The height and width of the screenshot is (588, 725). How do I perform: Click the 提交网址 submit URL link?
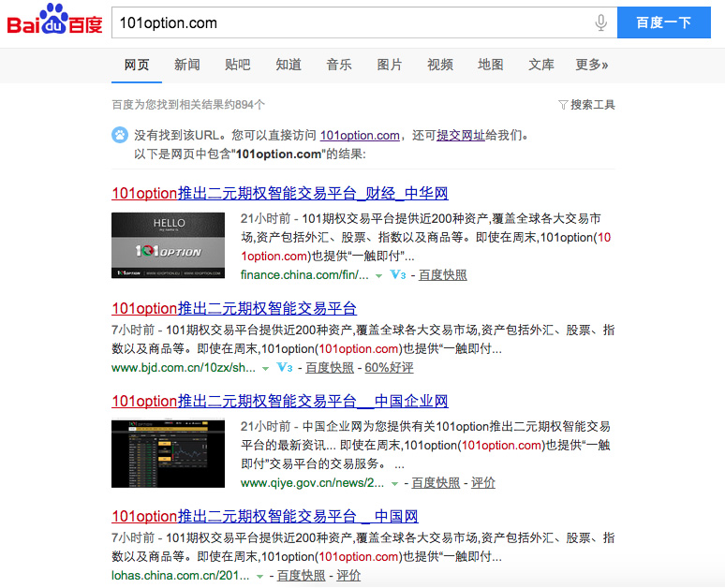pos(461,136)
